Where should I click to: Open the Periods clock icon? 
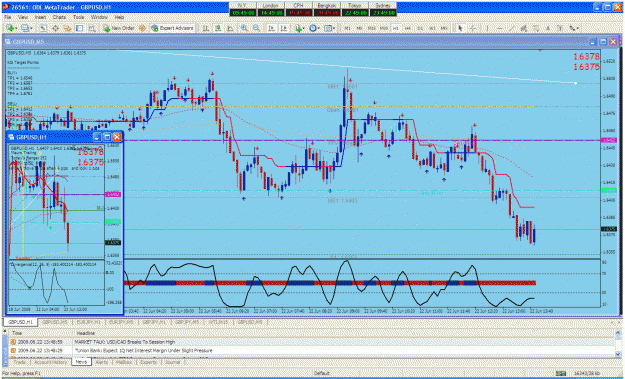click(313, 28)
